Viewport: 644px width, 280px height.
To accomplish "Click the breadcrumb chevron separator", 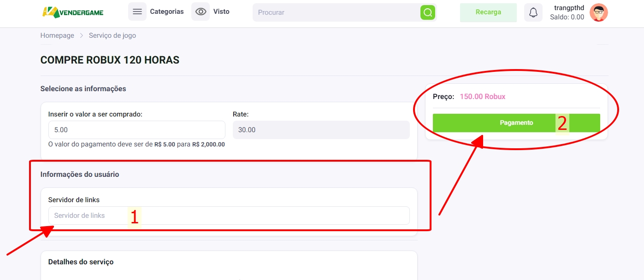I will point(82,35).
